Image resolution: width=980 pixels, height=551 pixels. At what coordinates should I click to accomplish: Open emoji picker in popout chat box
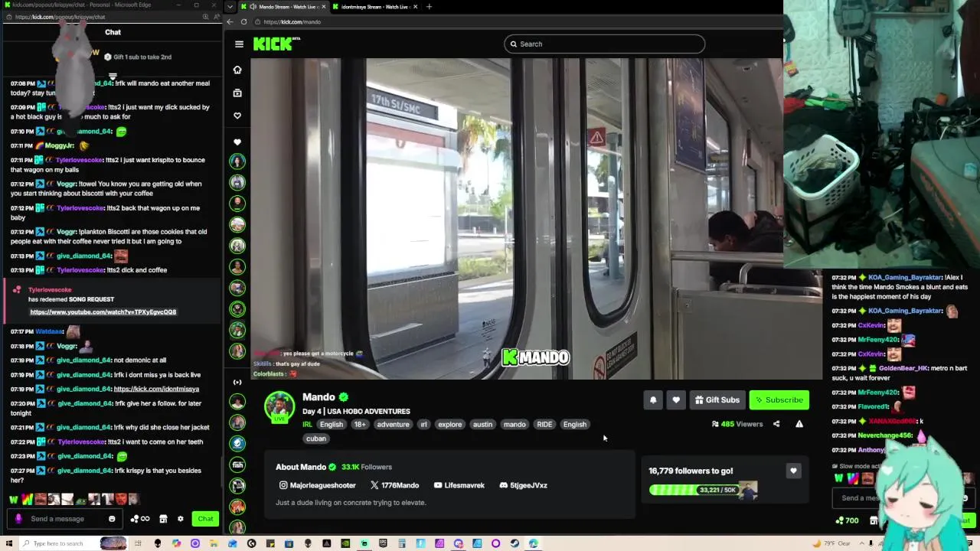(112, 519)
